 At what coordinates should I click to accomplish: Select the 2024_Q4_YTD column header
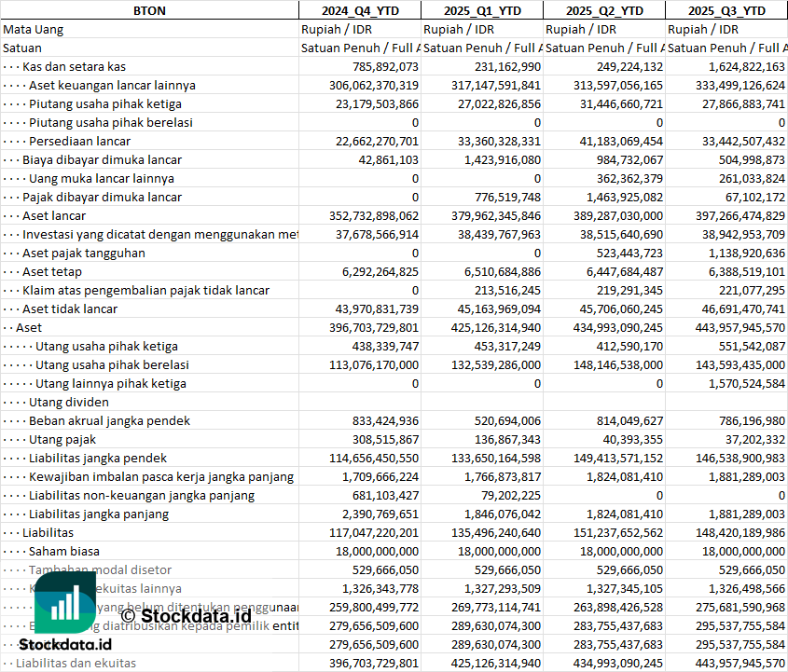[x=359, y=10]
